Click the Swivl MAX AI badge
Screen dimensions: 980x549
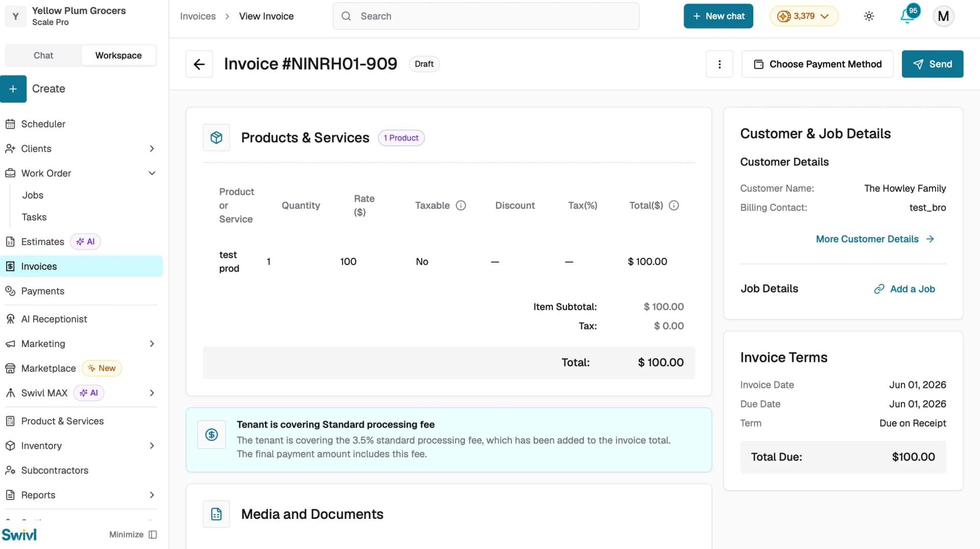click(x=89, y=393)
